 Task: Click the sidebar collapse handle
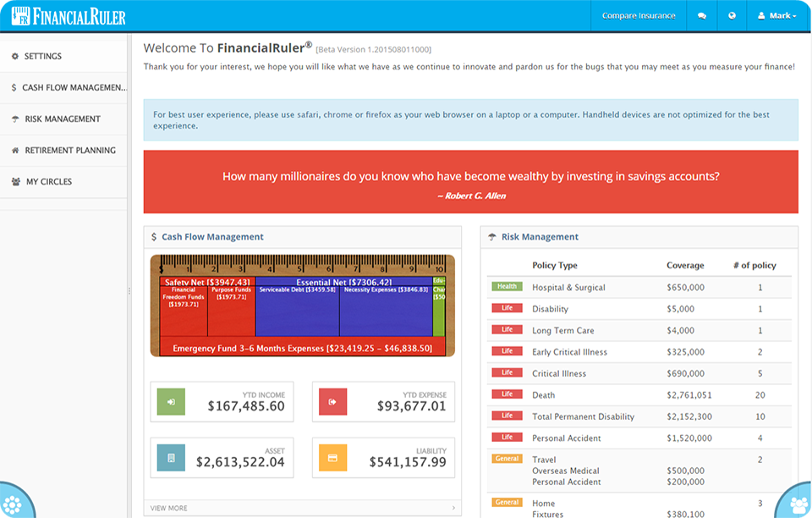tap(129, 291)
